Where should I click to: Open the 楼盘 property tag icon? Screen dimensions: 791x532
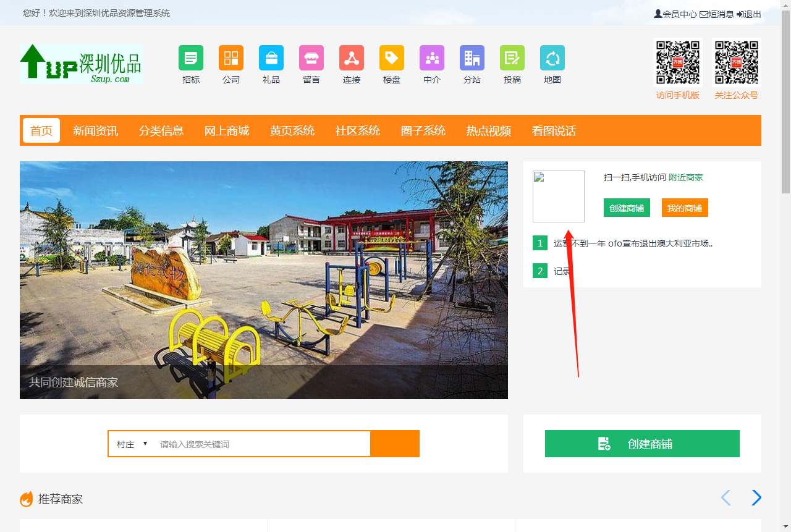[391, 58]
